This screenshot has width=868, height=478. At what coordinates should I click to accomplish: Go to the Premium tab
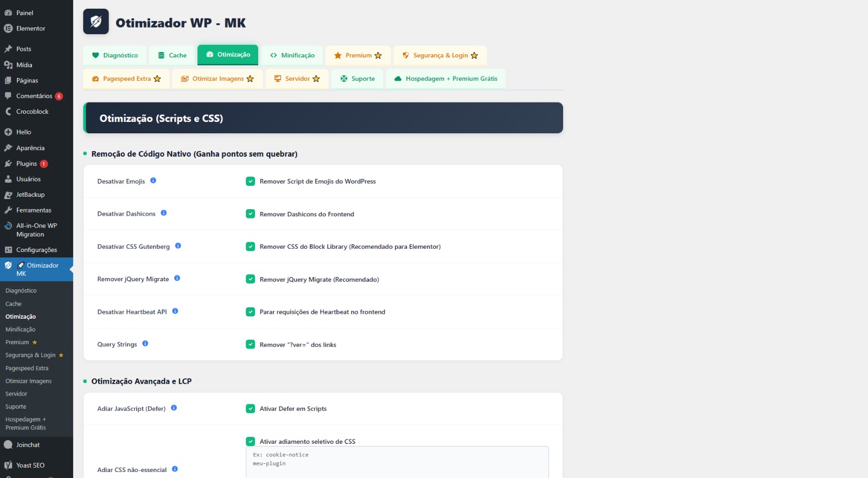click(x=358, y=55)
